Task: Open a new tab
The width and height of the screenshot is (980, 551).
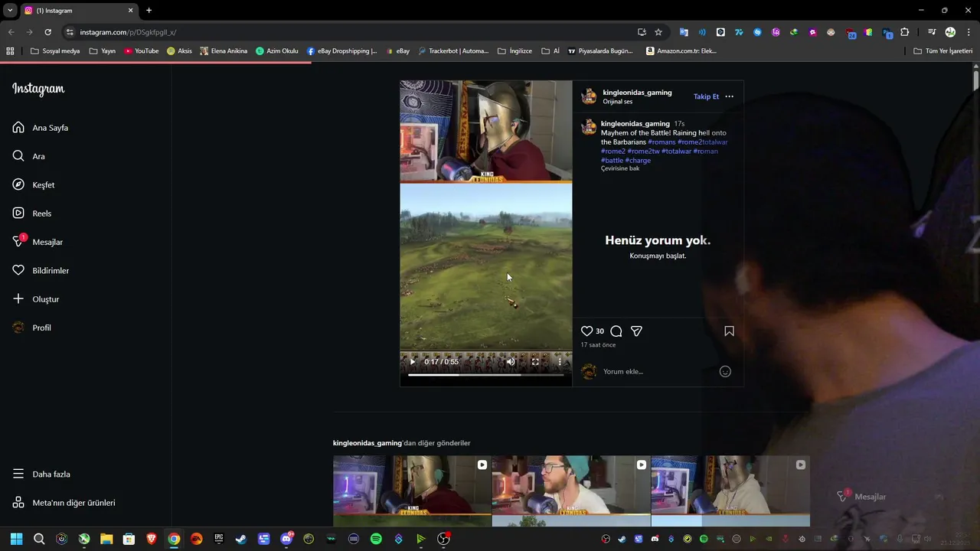Action: click(149, 11)
